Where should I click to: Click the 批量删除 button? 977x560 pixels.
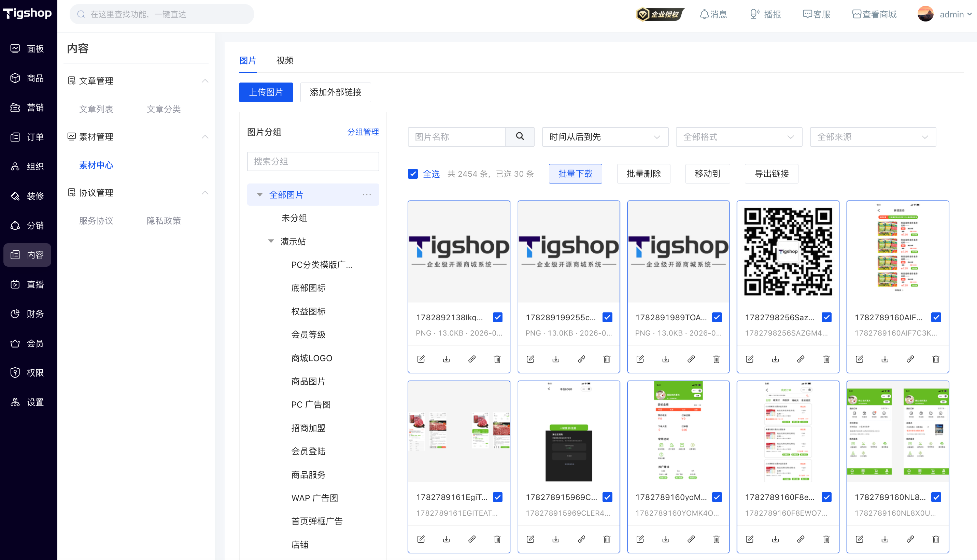[x=643, y=174]
